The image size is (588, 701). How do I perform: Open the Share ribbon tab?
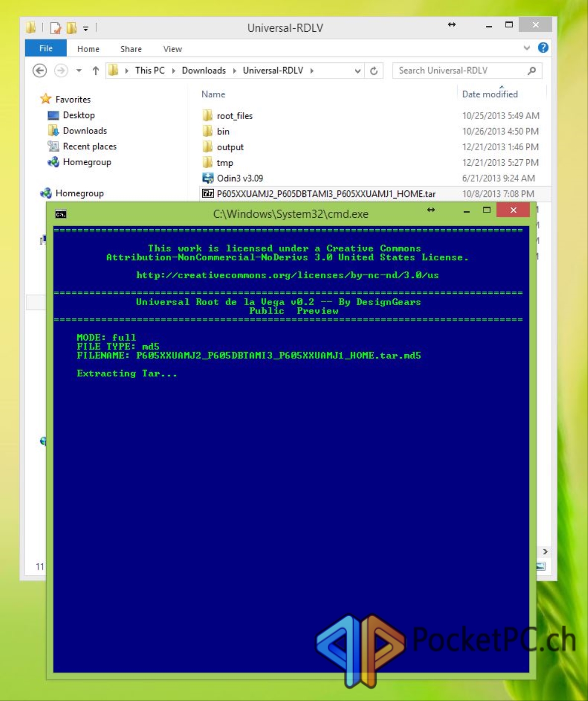point(131,49)
